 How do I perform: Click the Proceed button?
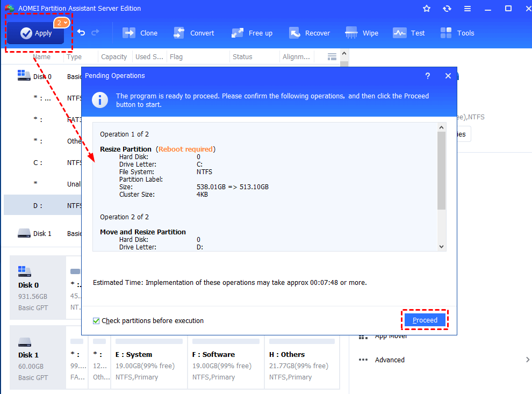(x=425, y=320)
